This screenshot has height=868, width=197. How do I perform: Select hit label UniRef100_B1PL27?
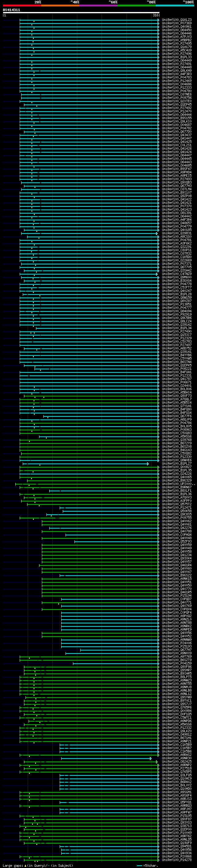pos(177,464)
